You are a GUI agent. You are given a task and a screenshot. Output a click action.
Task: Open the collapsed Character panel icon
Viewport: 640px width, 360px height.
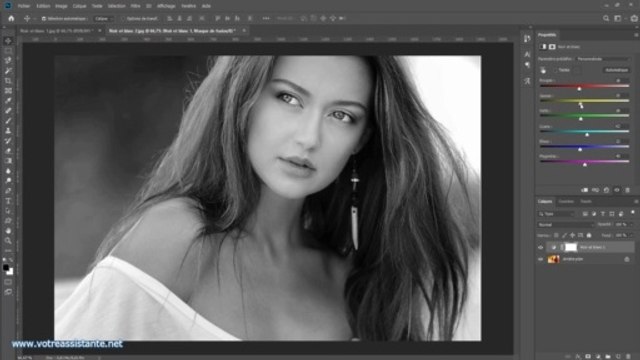(x=527, y=54)
